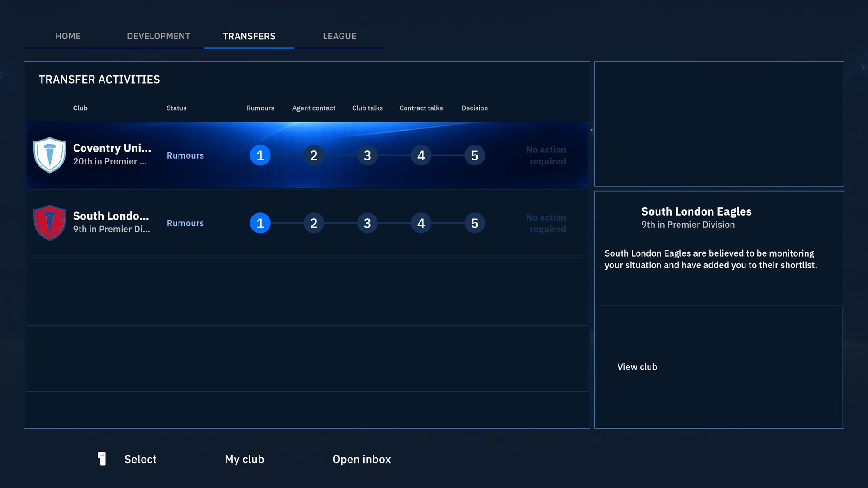Click the Status column header
Screen dimensions: 868x488
(x=176, y=108)
